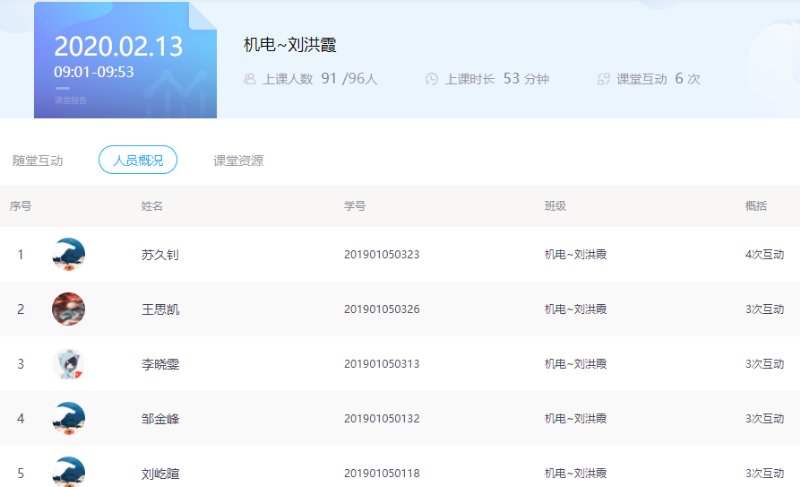
Task: Click the 学号 column header
Action: (355, 206)
